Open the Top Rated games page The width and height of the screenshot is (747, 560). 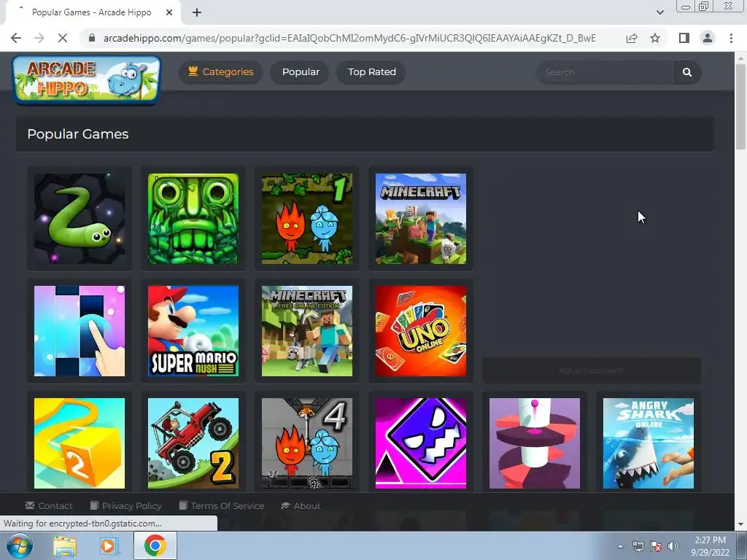coord(371,72)
